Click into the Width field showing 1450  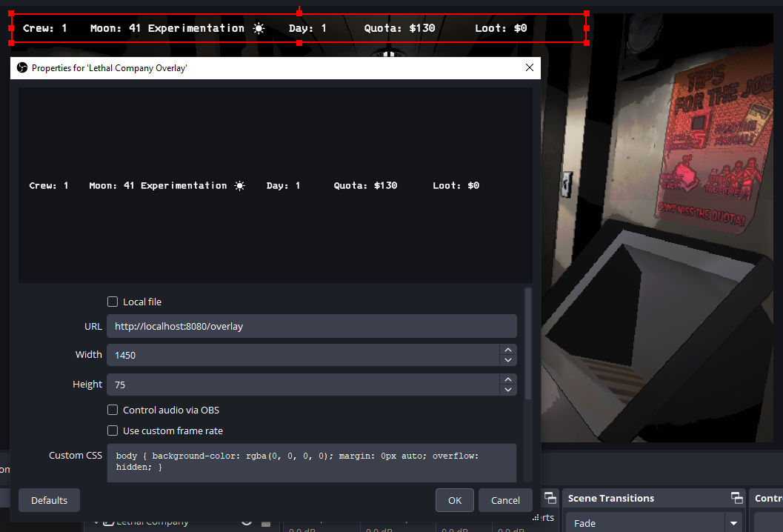click(x=303, y=355)
